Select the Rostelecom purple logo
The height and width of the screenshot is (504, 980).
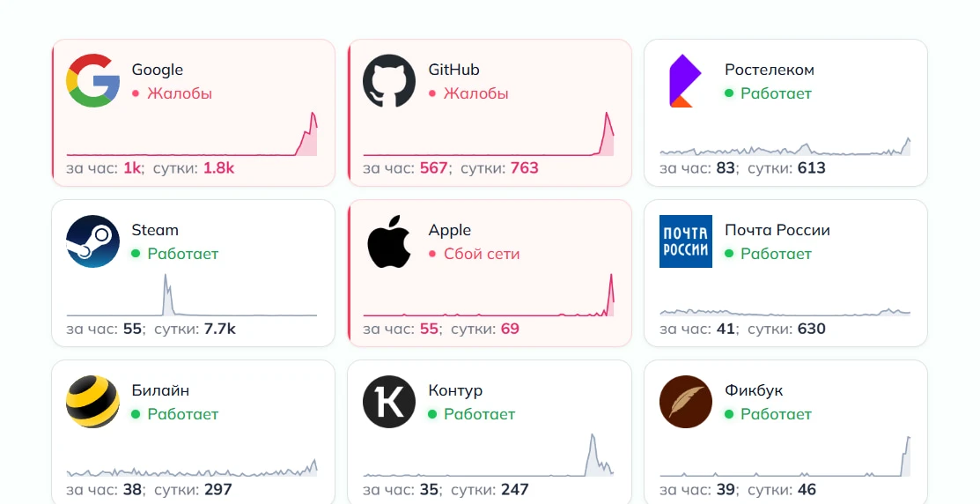tap(685, 81)
